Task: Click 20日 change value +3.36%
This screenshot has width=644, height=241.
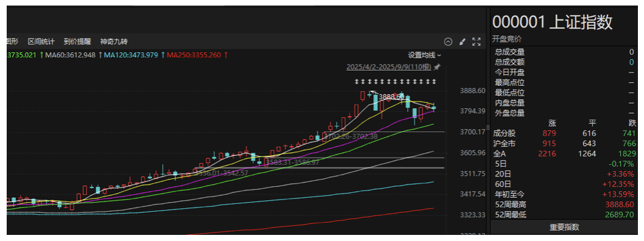Action: pyautogui.click(x=621, y=174)
